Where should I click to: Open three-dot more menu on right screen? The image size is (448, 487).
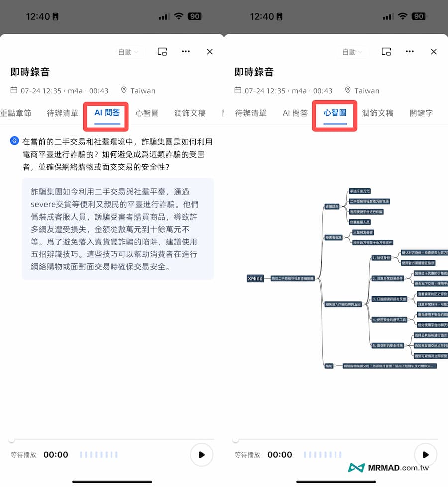[410, 51]
